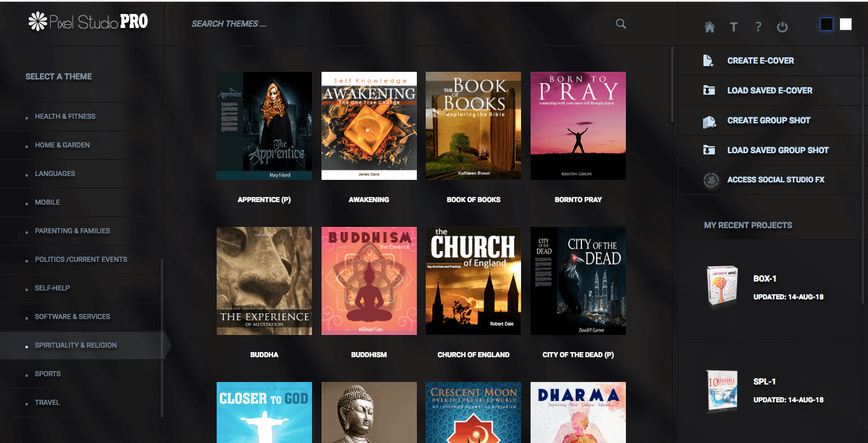868x443 pixels.
Task: Select Self-Help theme category
Action: click(x=52, y=288)
